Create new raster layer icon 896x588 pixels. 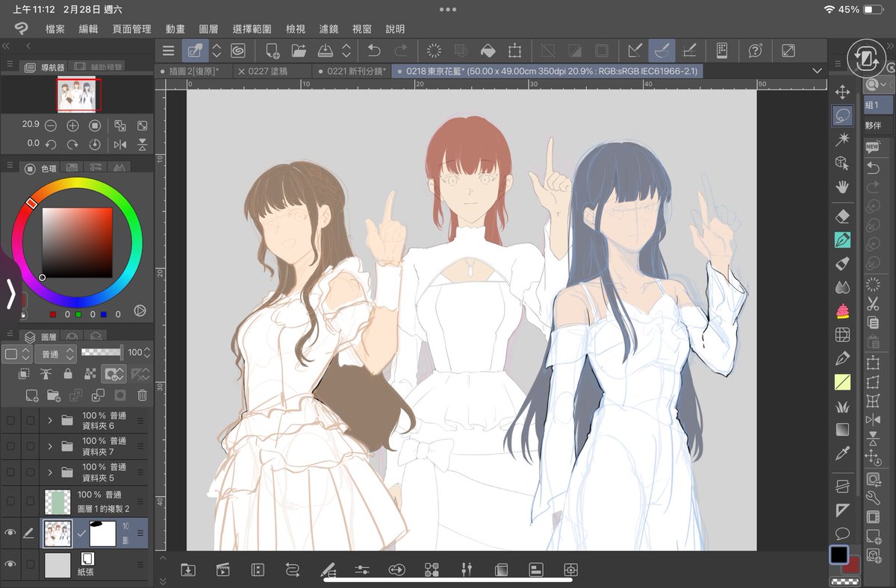pos(31,395)
